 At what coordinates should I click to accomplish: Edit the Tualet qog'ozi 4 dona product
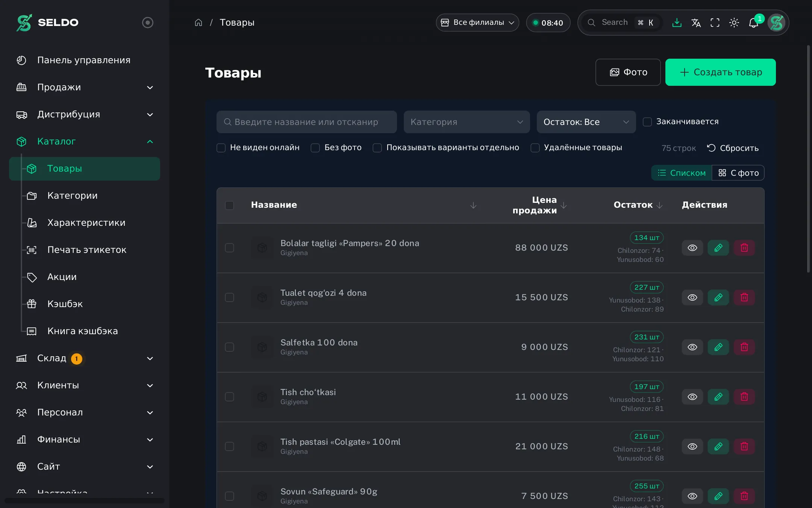pos(718,297)
